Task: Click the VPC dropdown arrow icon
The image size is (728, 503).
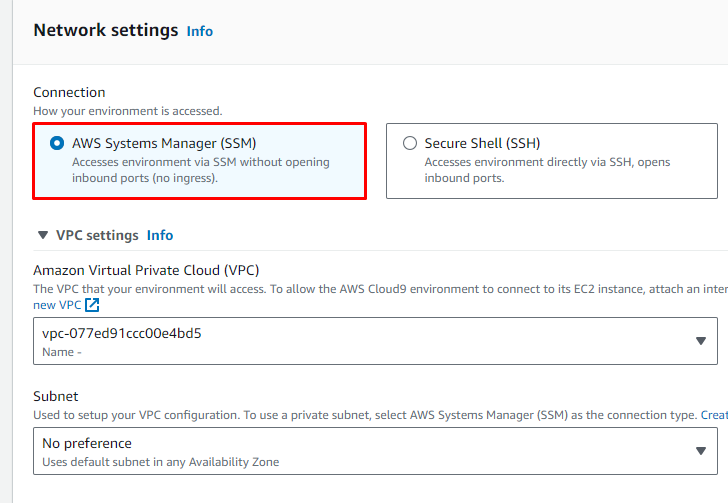Action: 701,341
